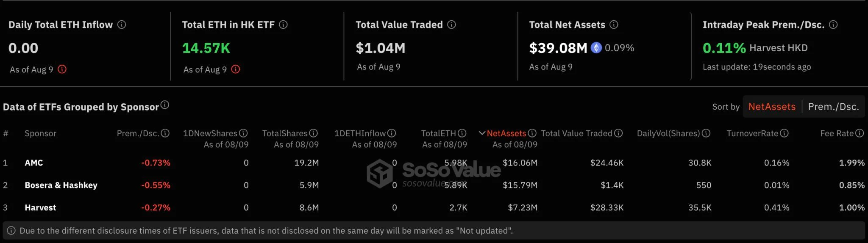The image size is (868, 243).
Task: Click info icon beside Total Value Traded card
Action: [x=451, y=25]
